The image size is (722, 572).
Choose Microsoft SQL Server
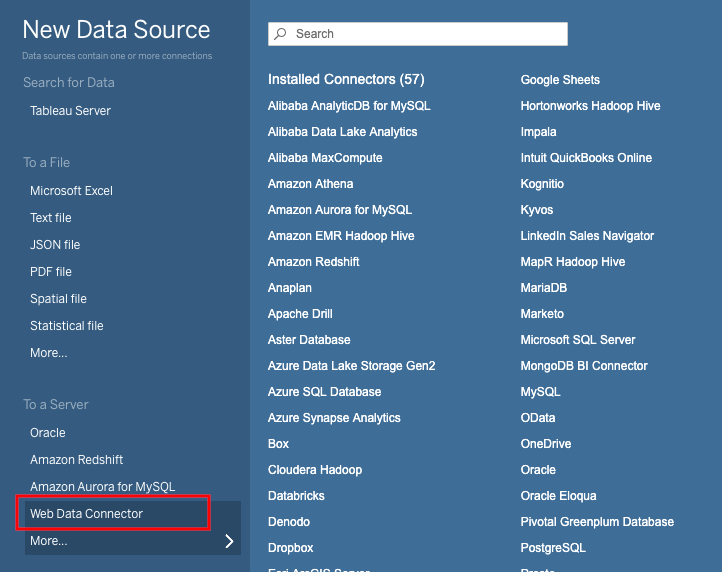click(x=577, y=340)
